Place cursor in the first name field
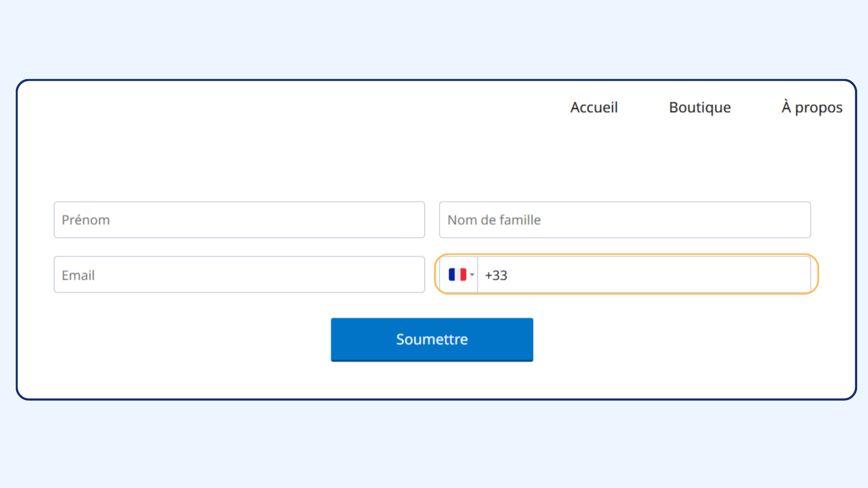This screenshot has width=868, height=488. (x=239, y=220)
